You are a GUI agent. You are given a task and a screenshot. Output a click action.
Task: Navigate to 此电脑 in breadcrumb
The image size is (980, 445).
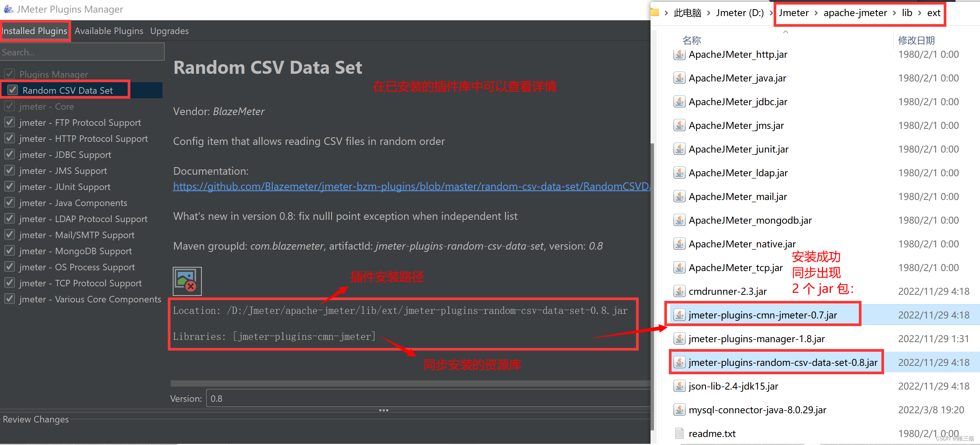(687, 13)
